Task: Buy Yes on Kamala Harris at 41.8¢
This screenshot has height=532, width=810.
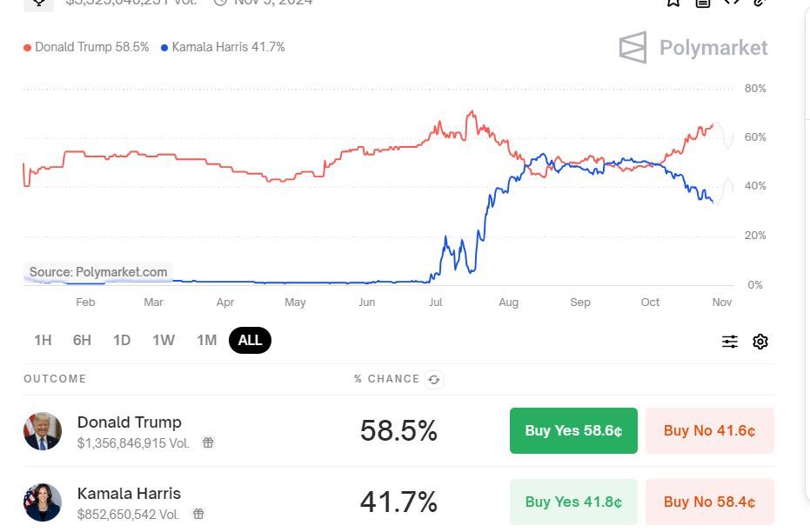Action: click(x=573, y=502)
